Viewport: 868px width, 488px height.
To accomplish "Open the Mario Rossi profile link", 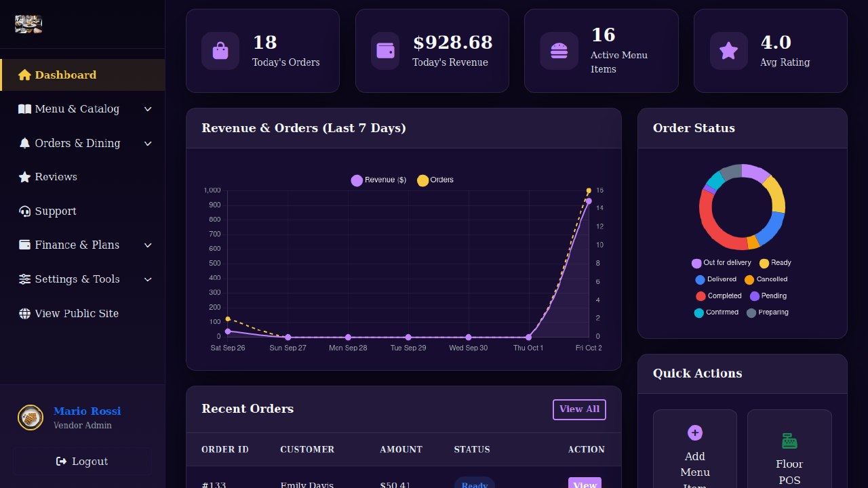I will click(87, 411).
